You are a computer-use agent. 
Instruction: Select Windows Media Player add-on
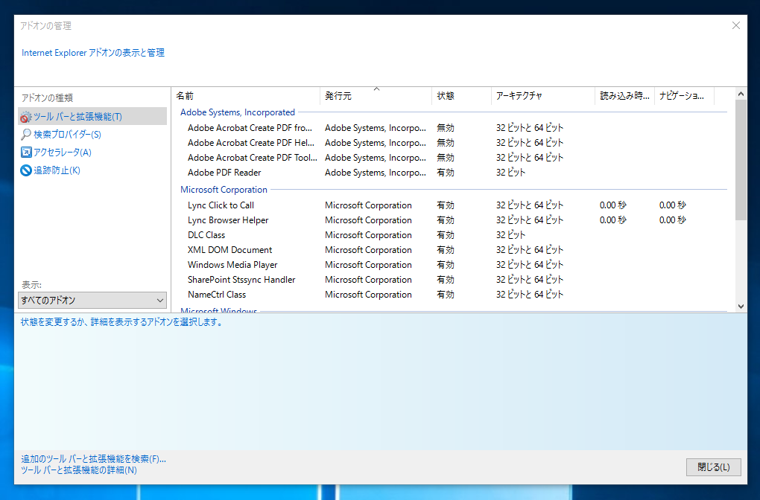pos(453,265)
